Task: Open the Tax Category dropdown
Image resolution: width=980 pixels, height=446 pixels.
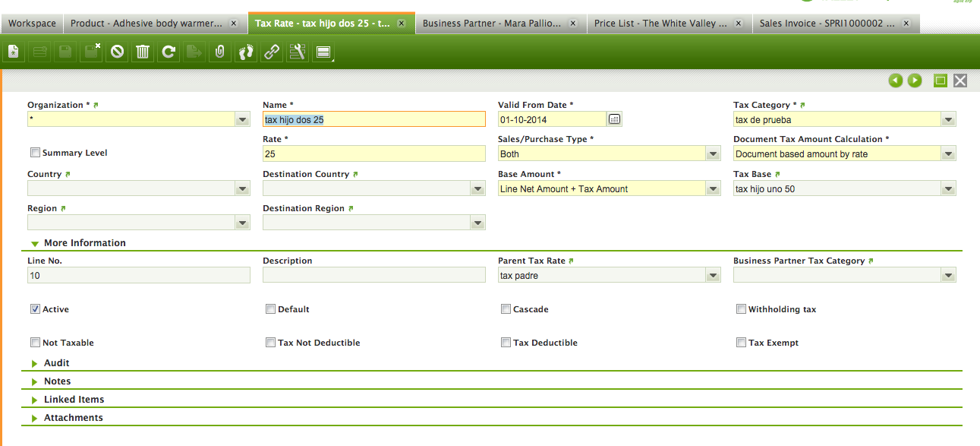Action: [947, 119]
